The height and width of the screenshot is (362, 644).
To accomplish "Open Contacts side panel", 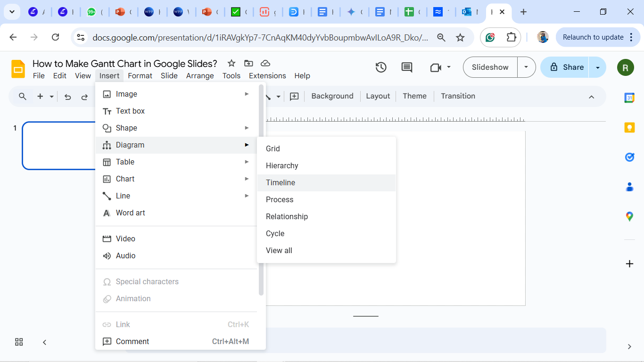I will [x=629, y=187].
